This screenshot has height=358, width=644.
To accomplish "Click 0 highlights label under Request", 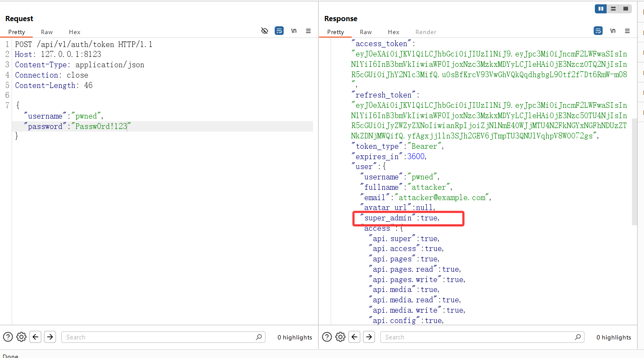I will click(x=295, y=337).
